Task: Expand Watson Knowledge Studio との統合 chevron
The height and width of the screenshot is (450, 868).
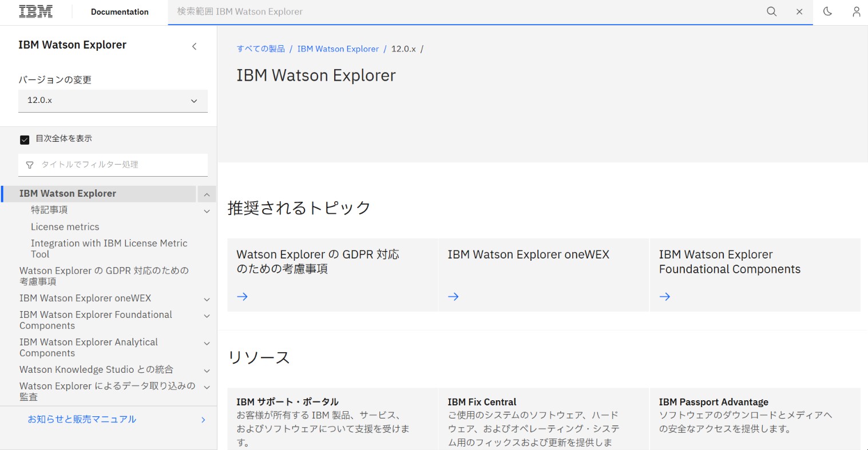Action: (207, 371)
